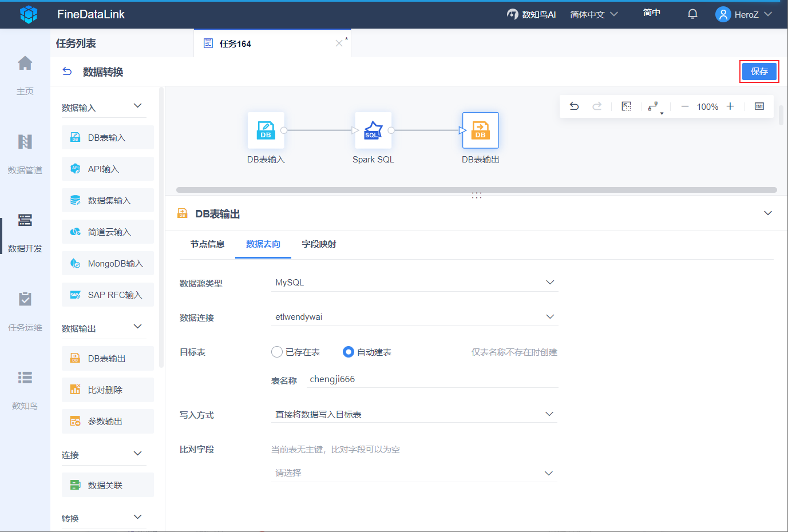Open the 任务运维 sidebar icon

click(x=25, y=299)
